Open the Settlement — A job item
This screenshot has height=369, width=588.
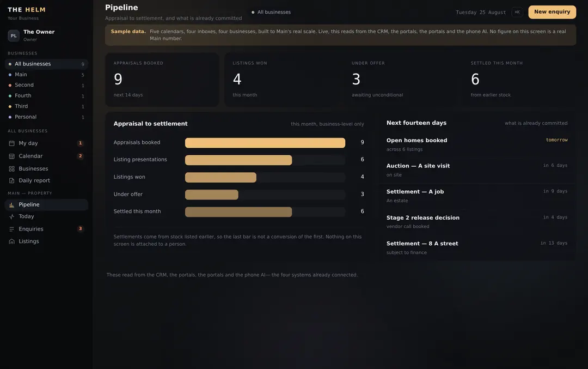pyautogui.click(x=477, y=196)
